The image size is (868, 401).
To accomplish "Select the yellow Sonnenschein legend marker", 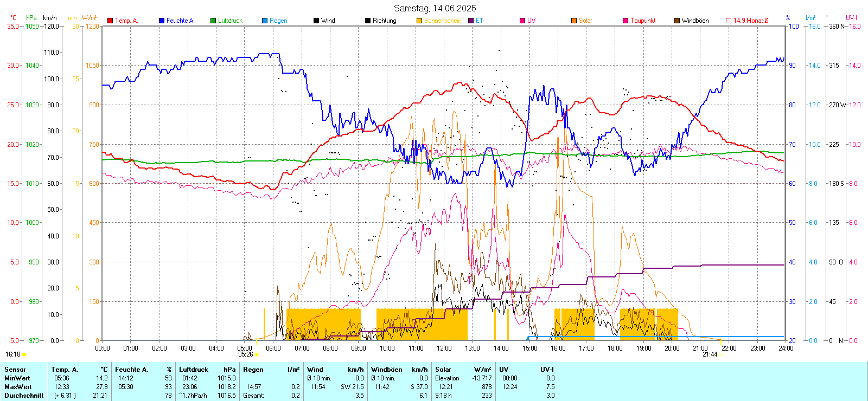I will (x=419, y=21).
